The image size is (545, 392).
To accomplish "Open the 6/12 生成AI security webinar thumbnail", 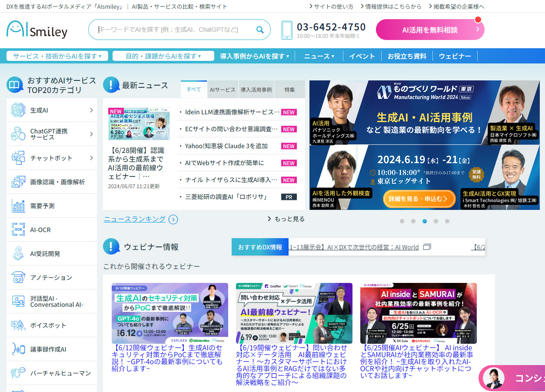I will [x=169, y=313].
